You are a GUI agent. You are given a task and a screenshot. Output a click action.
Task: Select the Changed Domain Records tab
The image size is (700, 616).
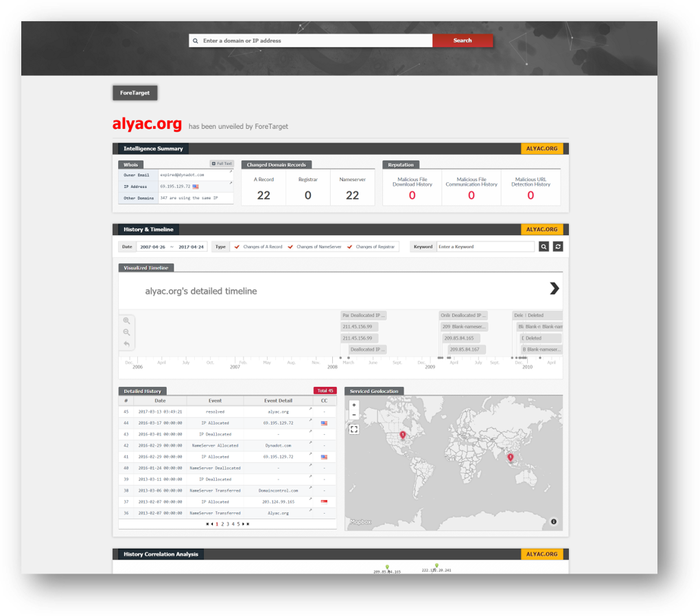(277, 165)
